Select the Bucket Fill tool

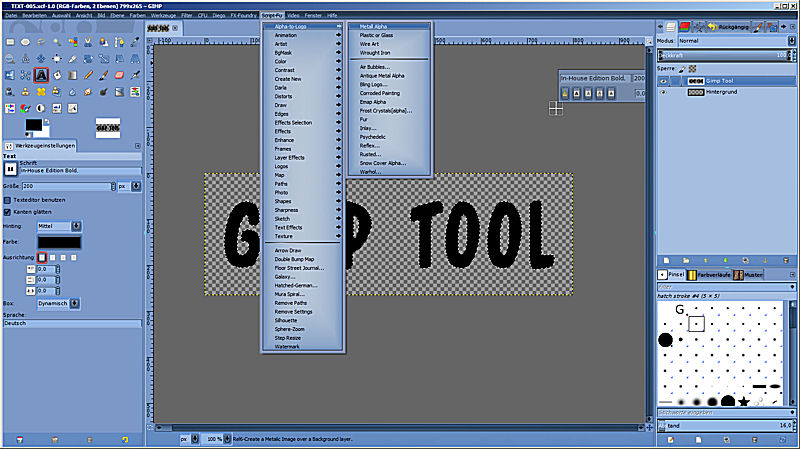(x=57, y=76)
